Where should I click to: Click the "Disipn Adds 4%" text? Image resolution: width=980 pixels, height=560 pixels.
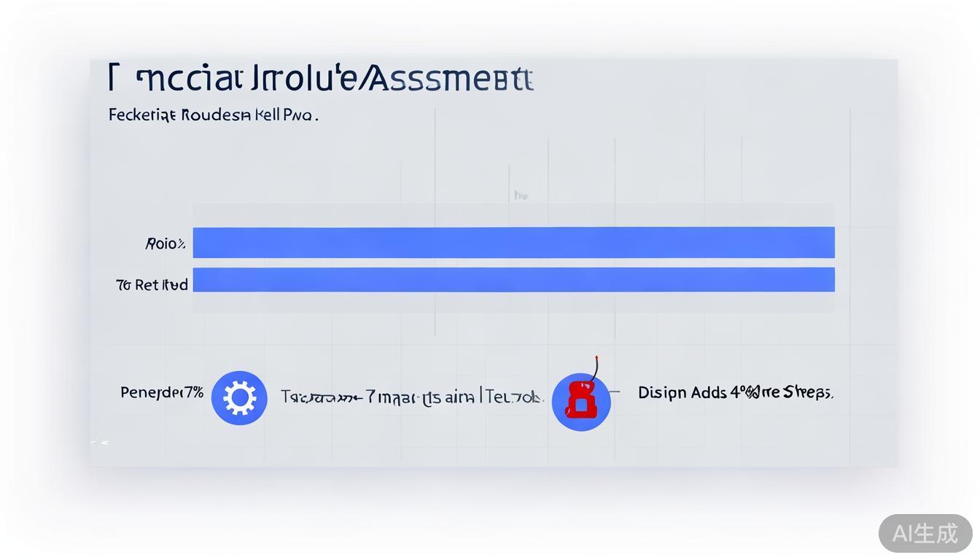[735, 393]
